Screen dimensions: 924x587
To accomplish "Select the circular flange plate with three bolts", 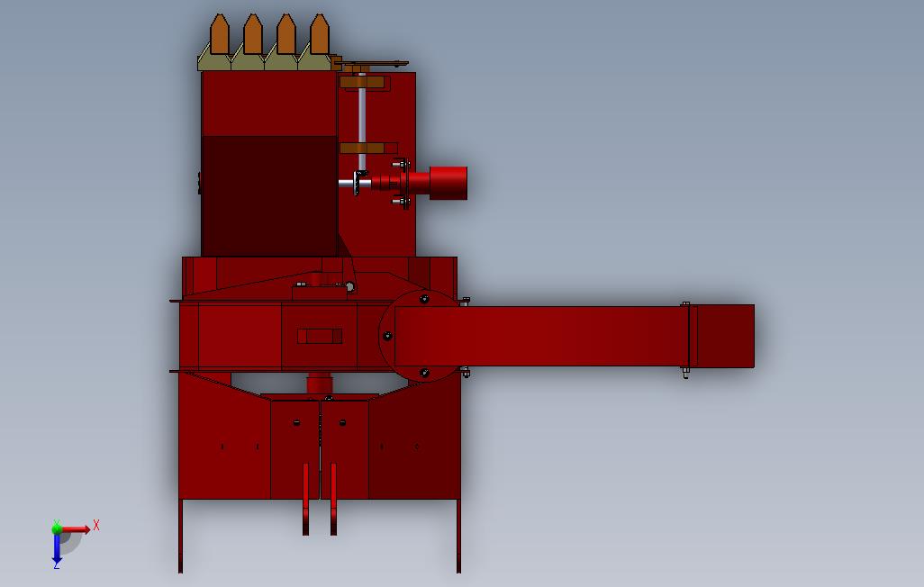I will pyautogui.click(x=387, y=336).
